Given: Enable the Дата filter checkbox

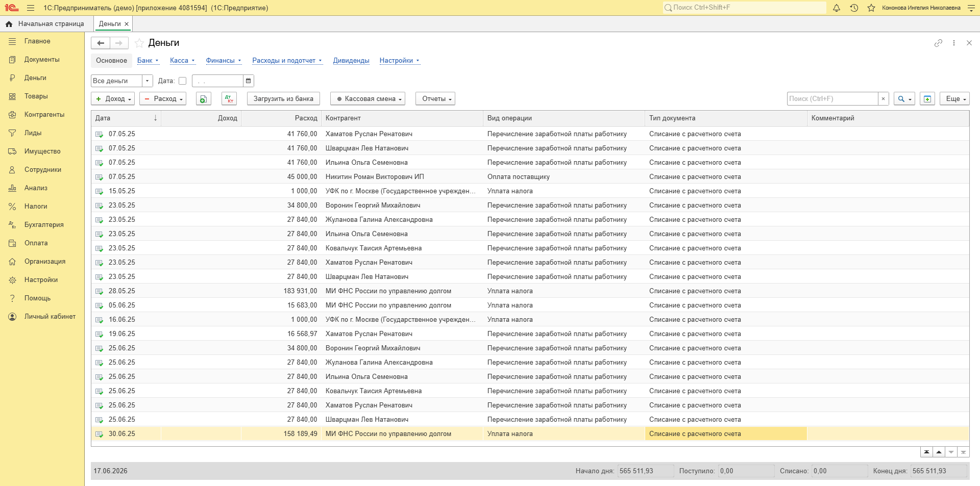Looking at the screenshot, I should point(182,81).
